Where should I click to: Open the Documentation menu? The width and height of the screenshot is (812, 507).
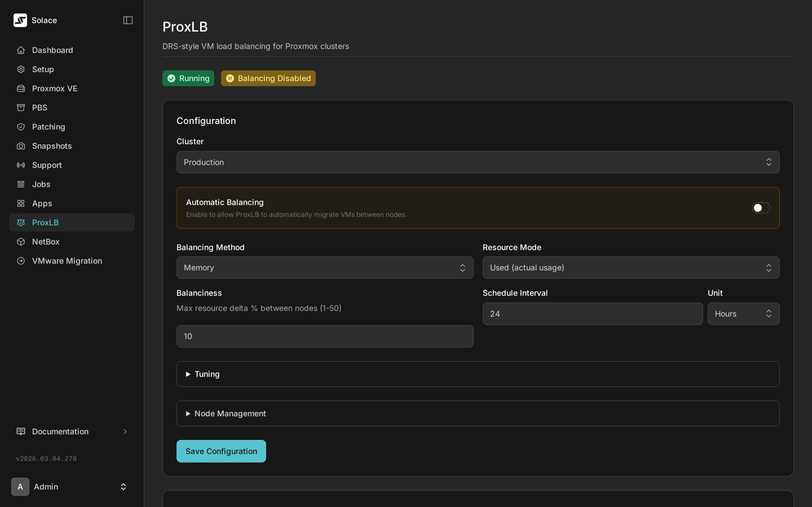pos(60,431)
